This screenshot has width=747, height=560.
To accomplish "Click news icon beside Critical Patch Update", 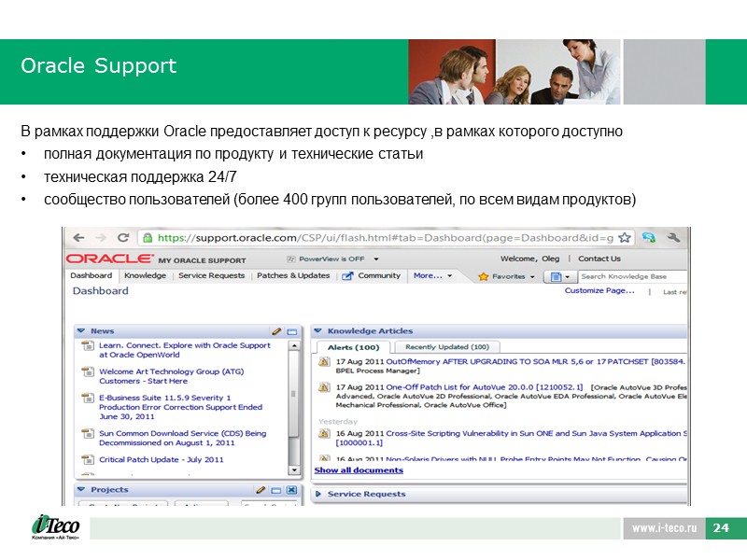I will coord(88,459).
